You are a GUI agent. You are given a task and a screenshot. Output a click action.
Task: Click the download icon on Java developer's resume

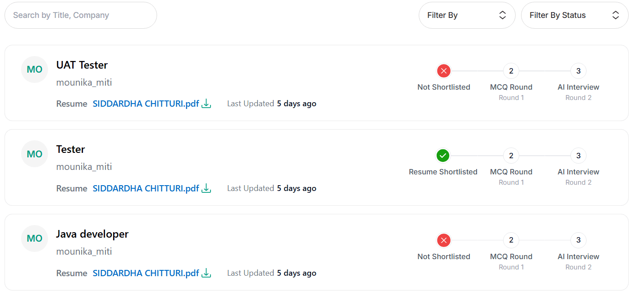pyautogui.click(x=206, y=273)
